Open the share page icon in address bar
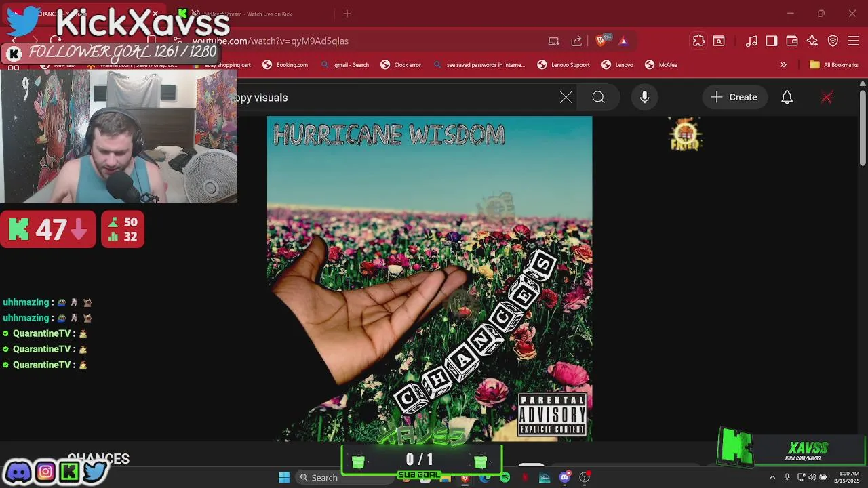 [576, 41]
